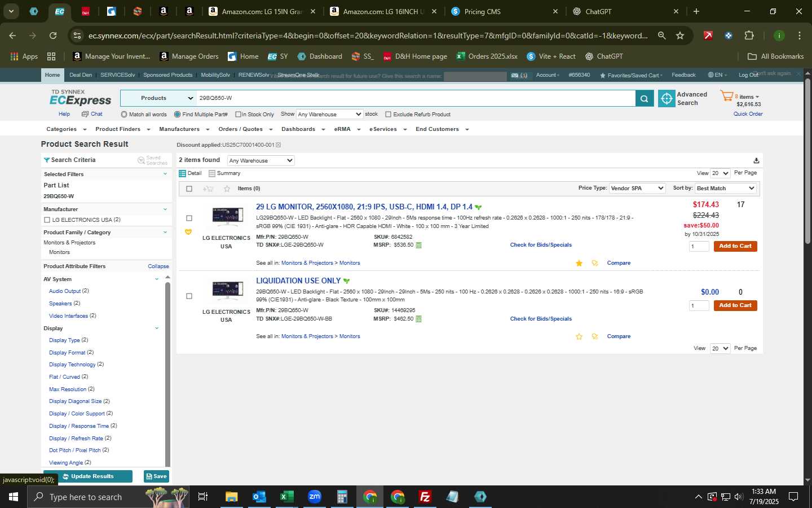Open 29 LG MONITOR product title link
This screenshot has width=812, height=508.
pos(364,207)
